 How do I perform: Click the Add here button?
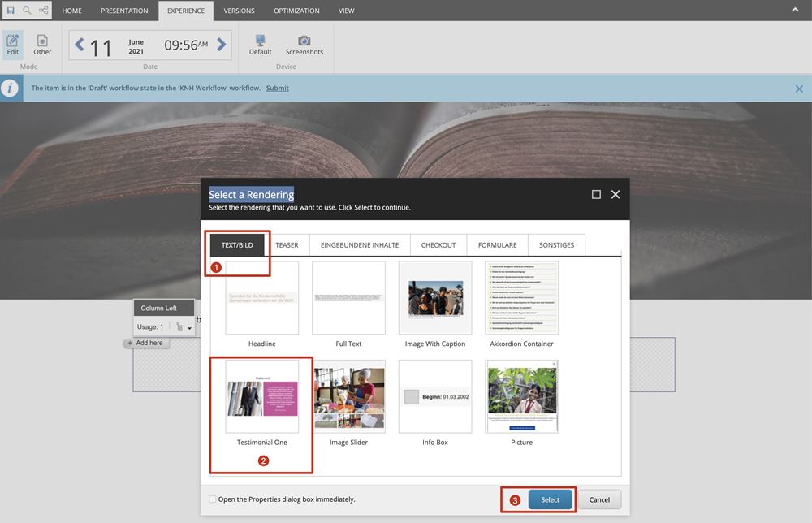click(x=146, y=343)
